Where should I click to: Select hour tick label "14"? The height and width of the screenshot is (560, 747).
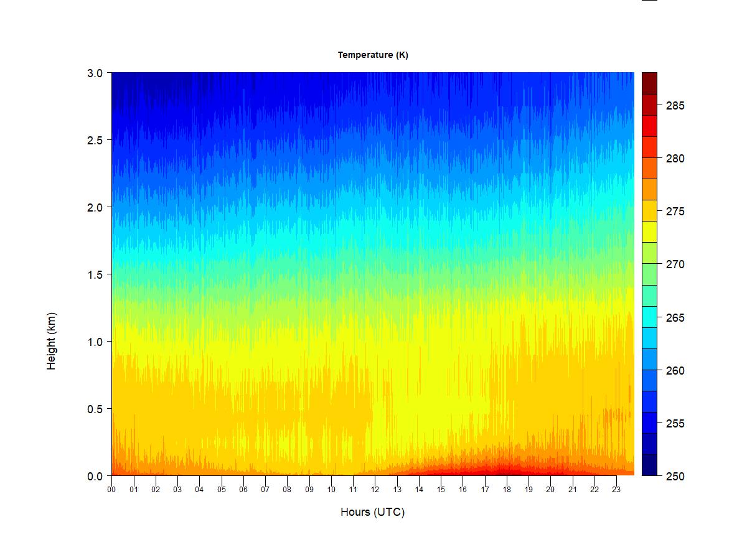(419, 489)
